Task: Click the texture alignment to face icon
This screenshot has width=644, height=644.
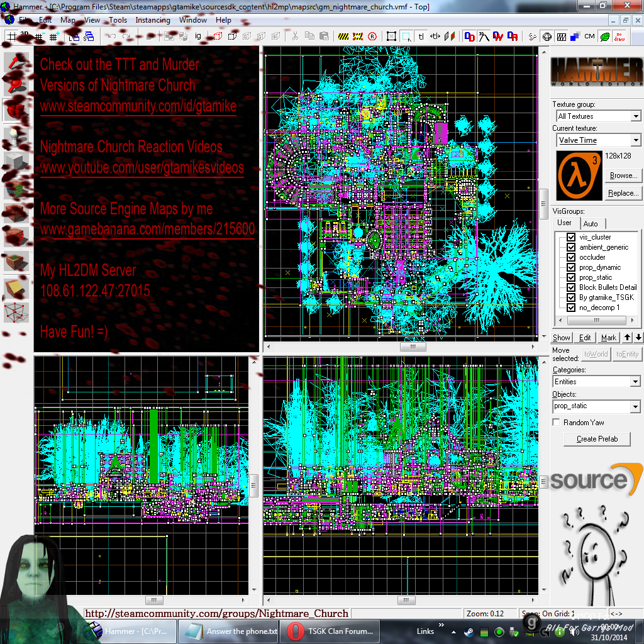Action: 450,36
